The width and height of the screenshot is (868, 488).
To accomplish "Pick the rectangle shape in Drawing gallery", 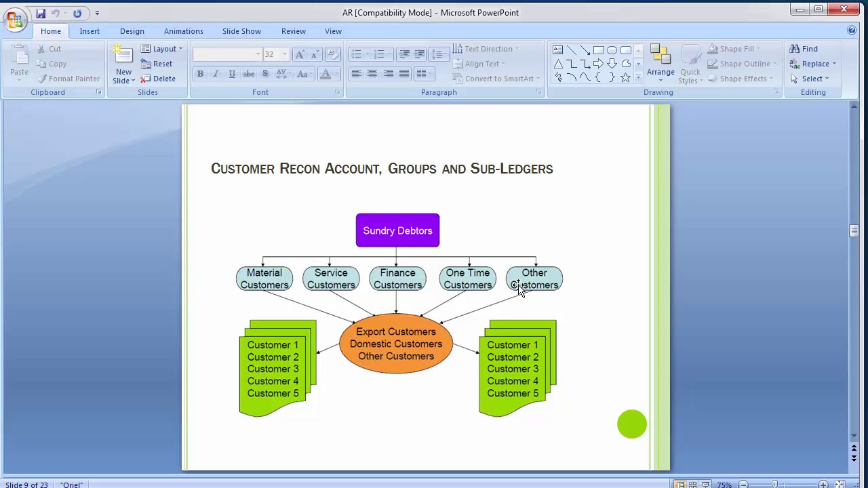I will click(x=598, y=49).
